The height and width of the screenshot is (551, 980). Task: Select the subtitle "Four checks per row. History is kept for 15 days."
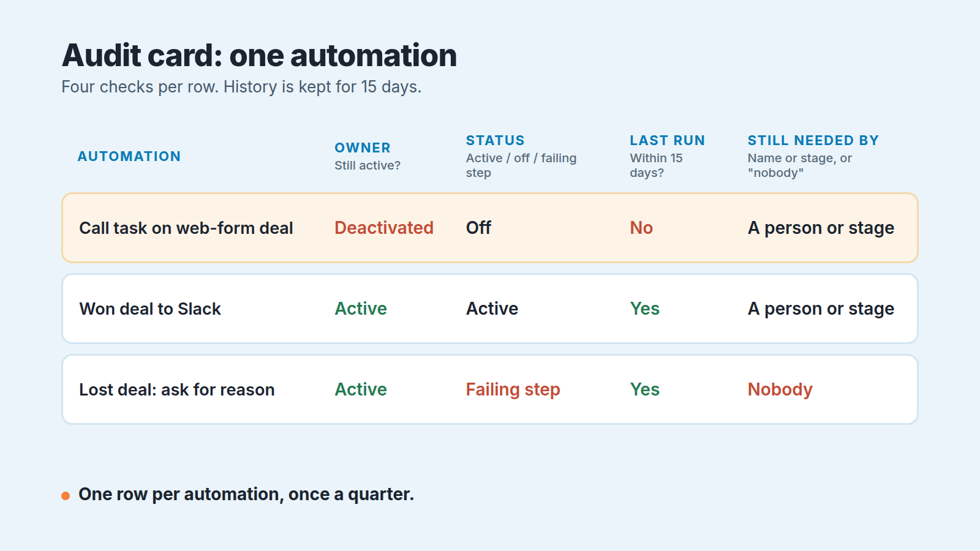tap(241, 87)
